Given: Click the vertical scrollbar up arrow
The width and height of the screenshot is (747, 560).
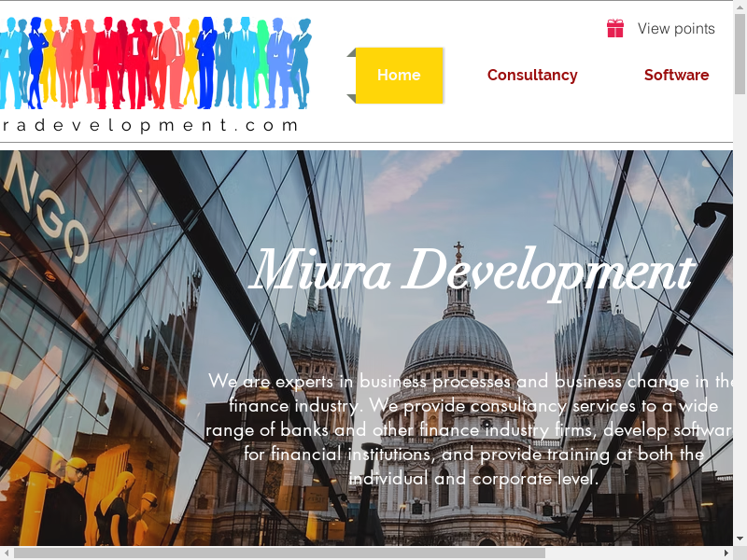Looking at the screenshot, I should click(x=740, y=7).
